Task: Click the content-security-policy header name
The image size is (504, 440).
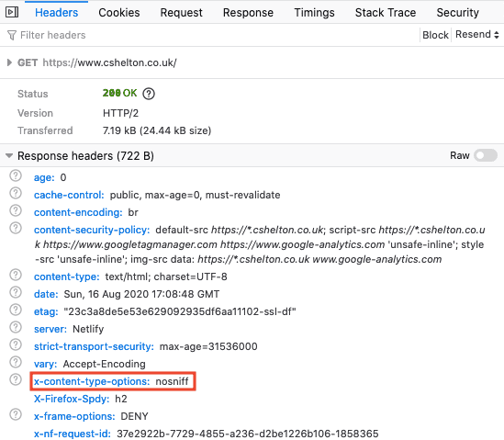Action: 92,230
